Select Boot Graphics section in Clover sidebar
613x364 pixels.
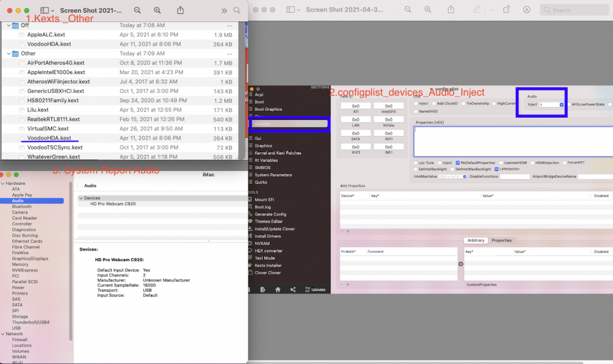[268, 110]
